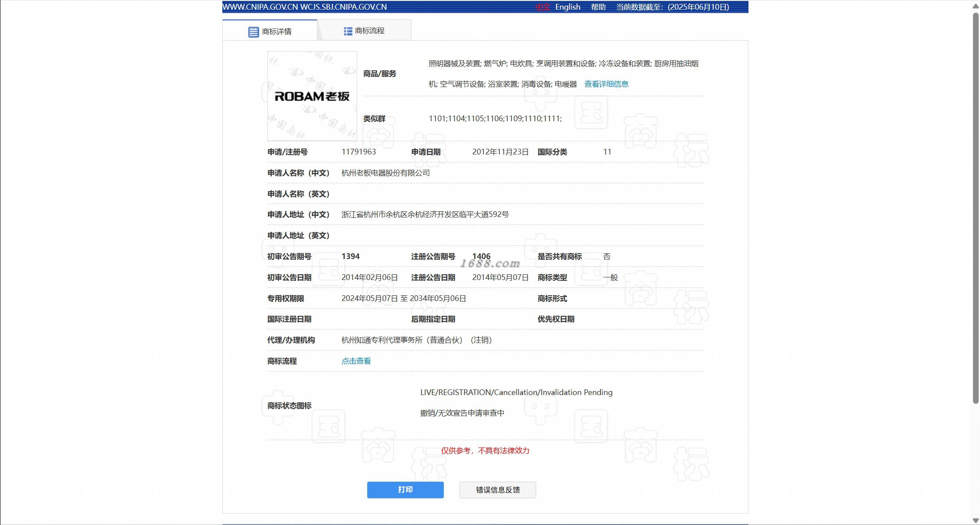Click international class value 11
Viewport: 980px width, 525px height.
pos(607,152)
